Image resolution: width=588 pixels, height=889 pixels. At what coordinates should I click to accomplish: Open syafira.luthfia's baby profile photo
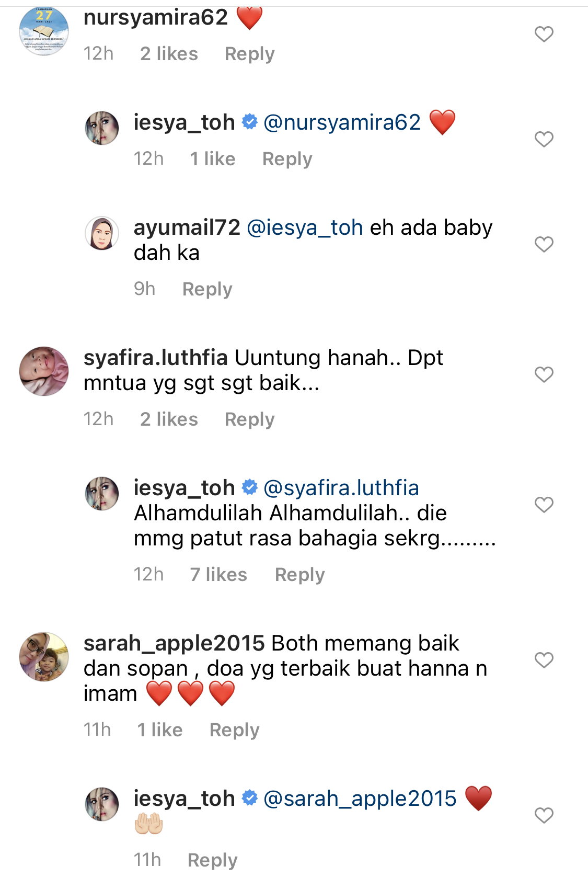pos(44,371)
